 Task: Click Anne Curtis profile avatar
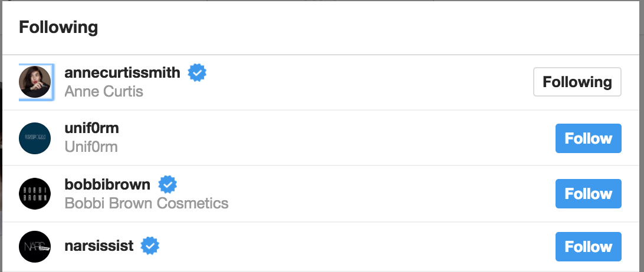coord(35,82)
